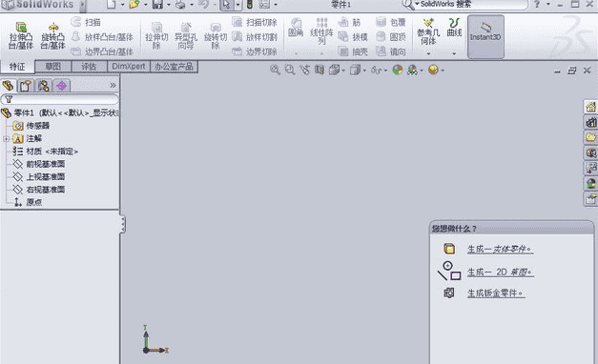This screenshot has height=364, width=598.
Task: Select 前视基准面 front plane
Action: coord(39,164)
